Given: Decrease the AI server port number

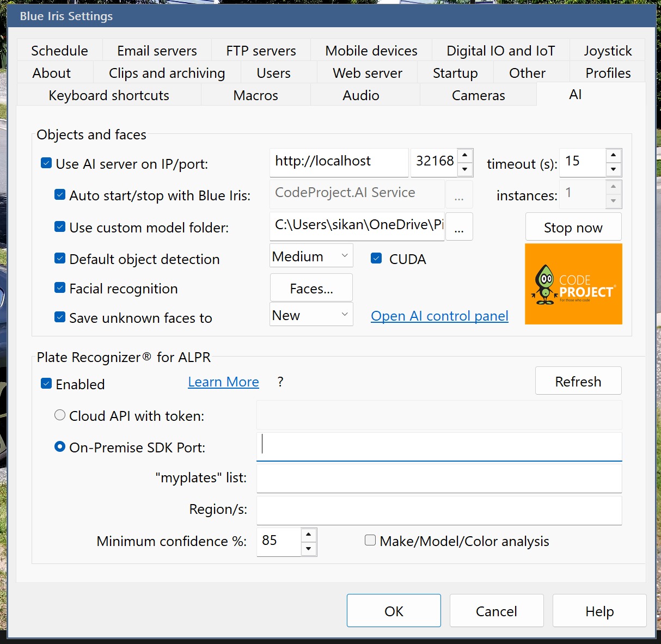Looking at the screenshot, I should (465, 169).
